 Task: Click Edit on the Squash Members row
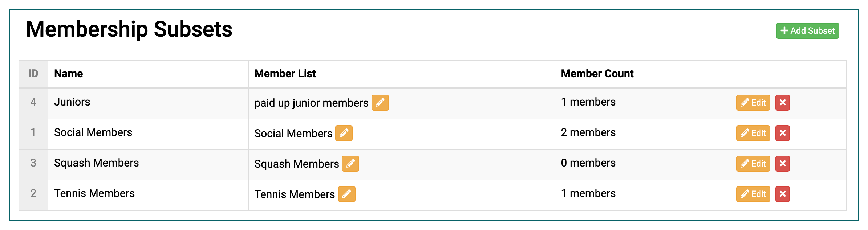(x=753, y=164)
